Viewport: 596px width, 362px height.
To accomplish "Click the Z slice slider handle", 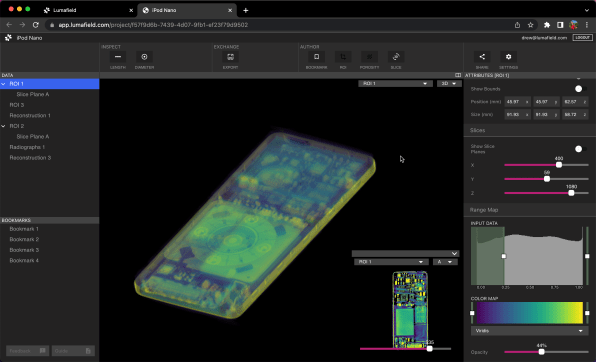I will tap(571, 193).
